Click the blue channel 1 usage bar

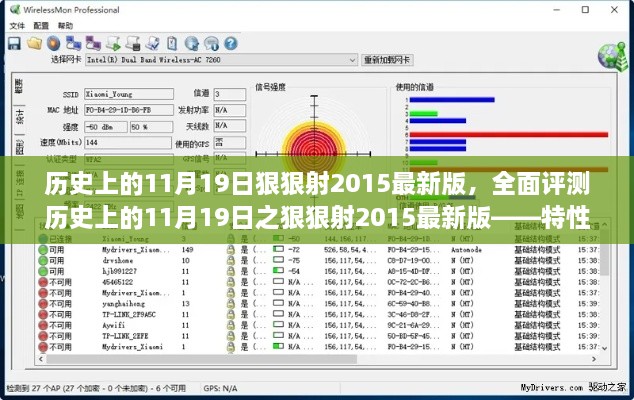452,99
